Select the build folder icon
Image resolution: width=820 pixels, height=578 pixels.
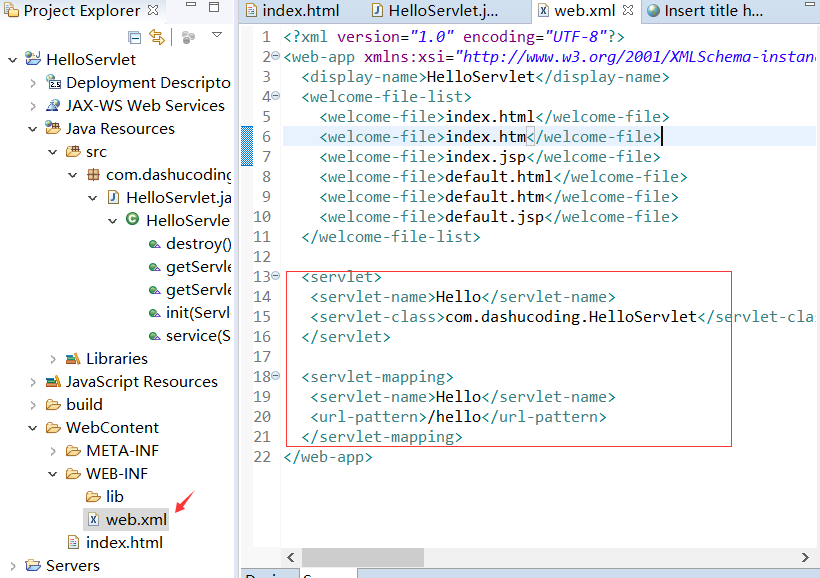pyautogui.click(x=53, y=405)
